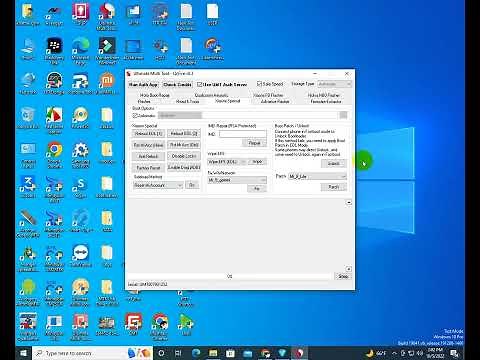Click the Enable Diag (ADB) button
Image resolution: width=480 pixels, height=360 pixels.
click(184, 167)
